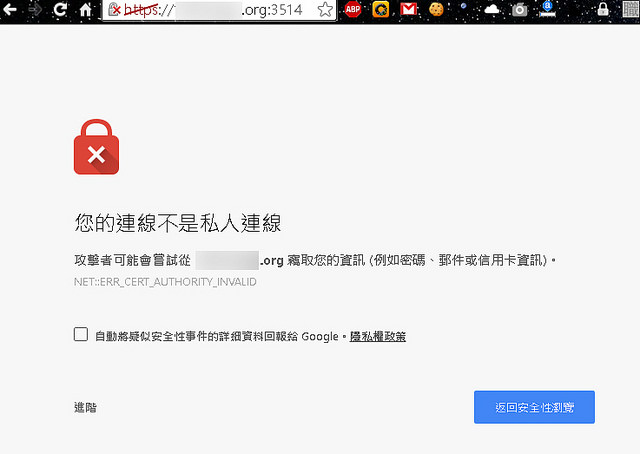Click the blue 返回安全性瀏覽 button

534,408
